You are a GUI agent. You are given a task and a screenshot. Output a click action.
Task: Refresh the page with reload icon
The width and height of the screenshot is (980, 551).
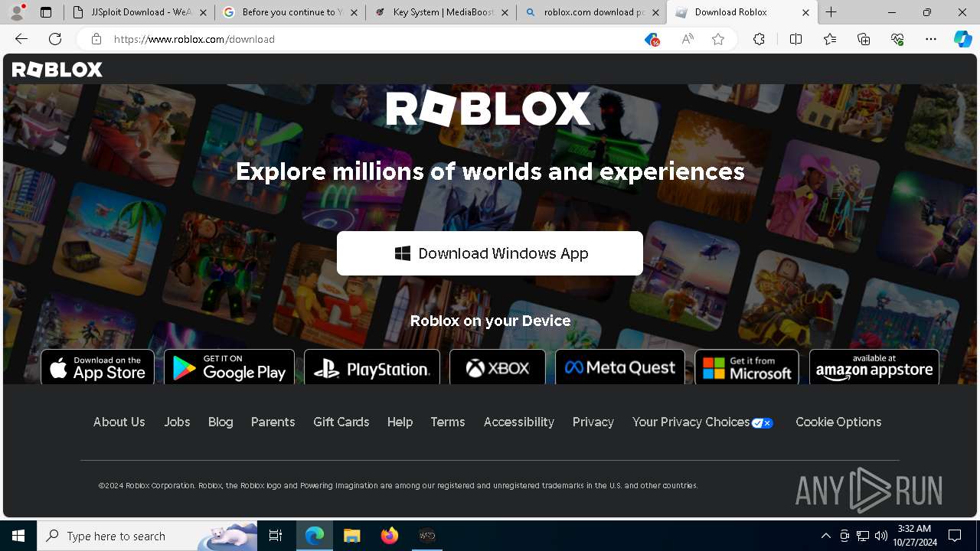55,39
